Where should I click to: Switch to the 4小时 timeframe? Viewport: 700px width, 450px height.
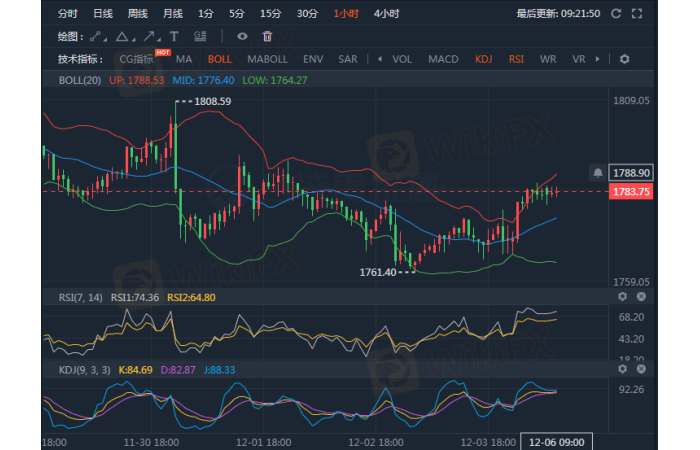386,14
